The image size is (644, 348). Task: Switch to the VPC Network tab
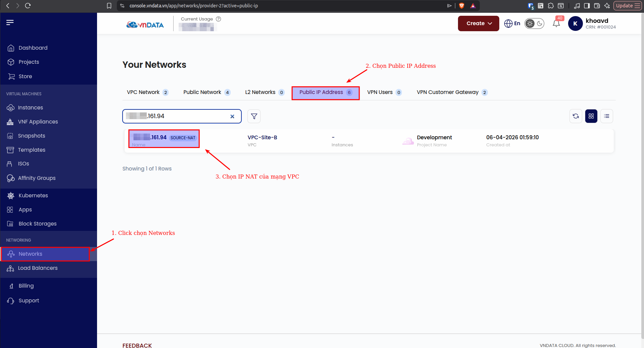coord(147,92)
